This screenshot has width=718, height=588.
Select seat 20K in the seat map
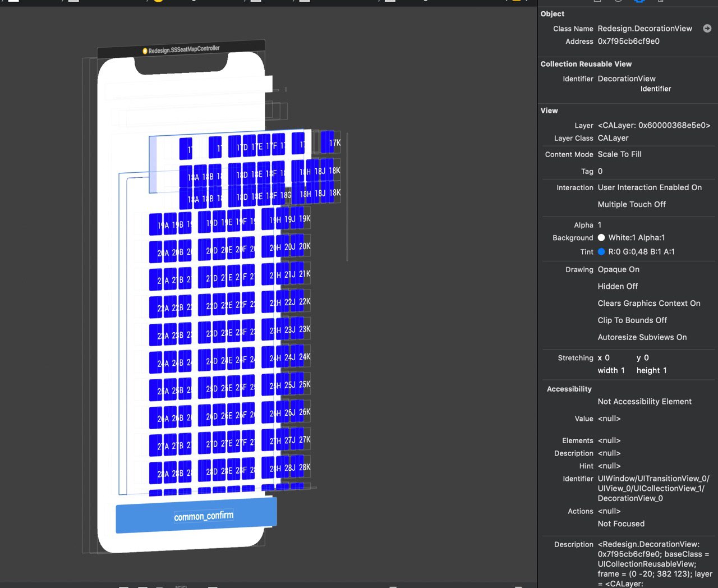[305, 246]
